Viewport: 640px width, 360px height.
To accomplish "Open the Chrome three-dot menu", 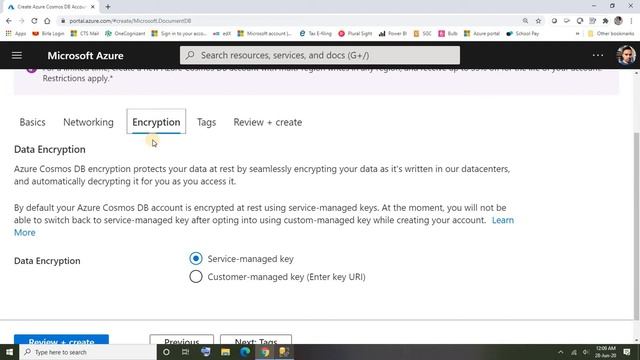I will (631, 21).
